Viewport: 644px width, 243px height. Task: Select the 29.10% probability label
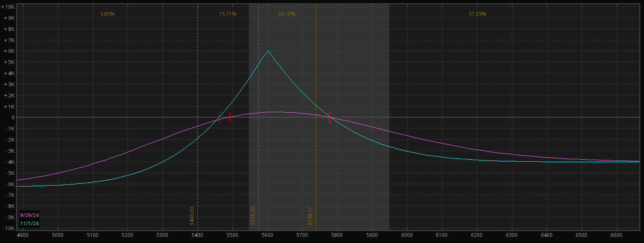[286, 14]
